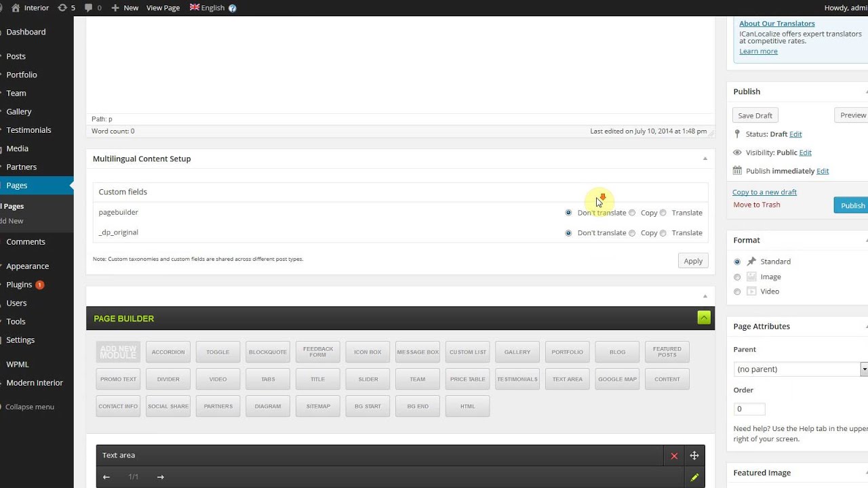Open Portfolio in the sidebar menu
This screenshot has width=868, height=488.
[22, 75]
